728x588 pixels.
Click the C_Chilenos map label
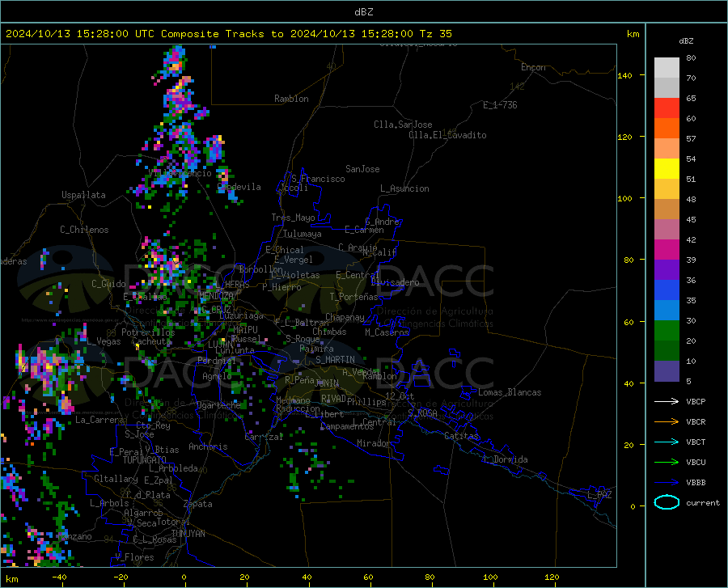(x=84, y=230)
